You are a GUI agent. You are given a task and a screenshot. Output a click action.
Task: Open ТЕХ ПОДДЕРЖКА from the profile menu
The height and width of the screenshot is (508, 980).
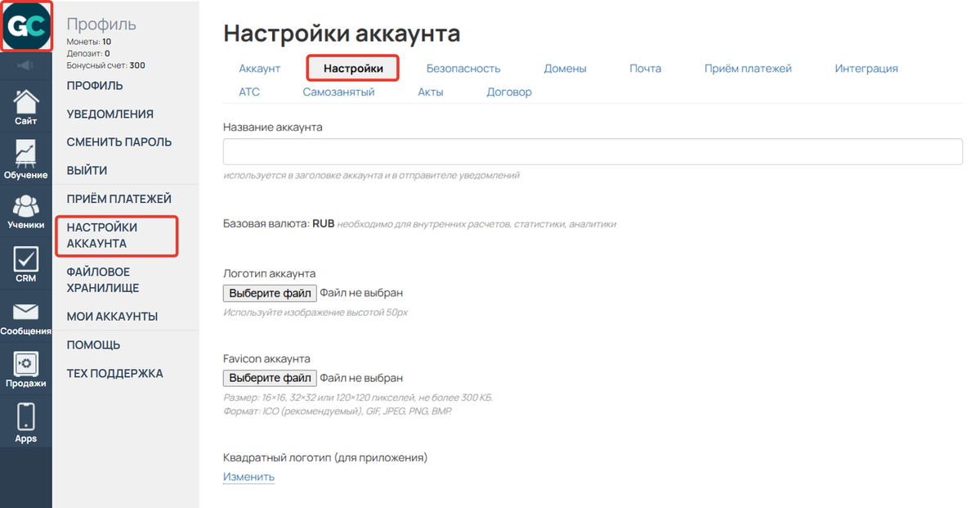(x=114, y=372)
